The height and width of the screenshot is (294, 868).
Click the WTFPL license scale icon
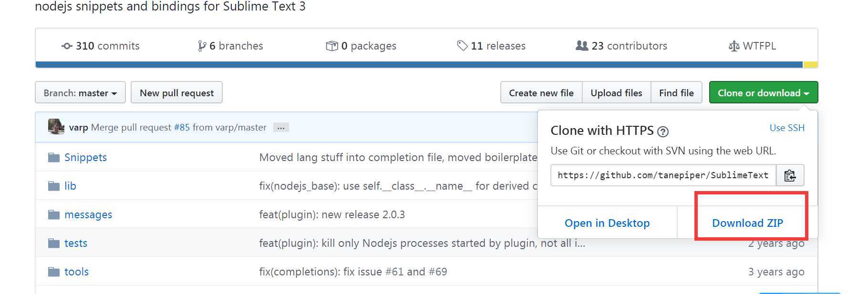734,46
